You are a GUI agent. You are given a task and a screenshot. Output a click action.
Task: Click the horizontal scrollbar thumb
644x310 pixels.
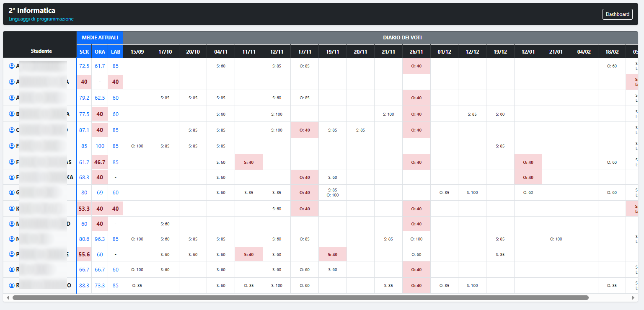pyautogui.click(x=300, y=297)
